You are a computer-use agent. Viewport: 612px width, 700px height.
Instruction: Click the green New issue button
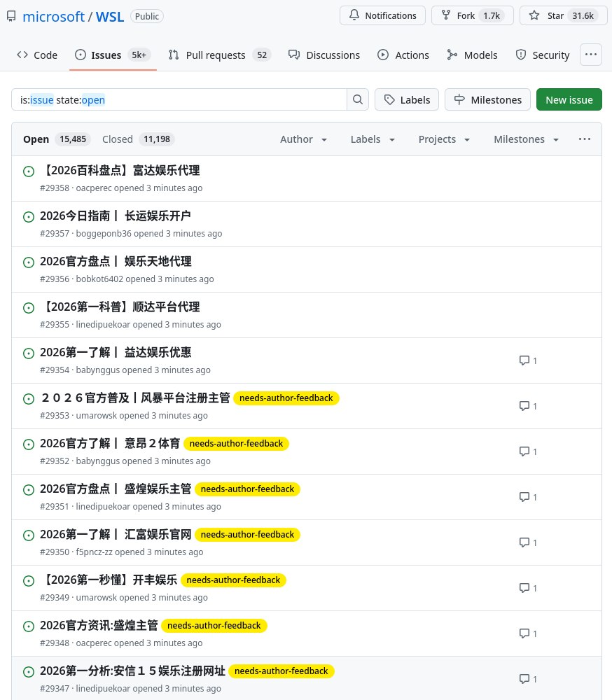[569, 99]
